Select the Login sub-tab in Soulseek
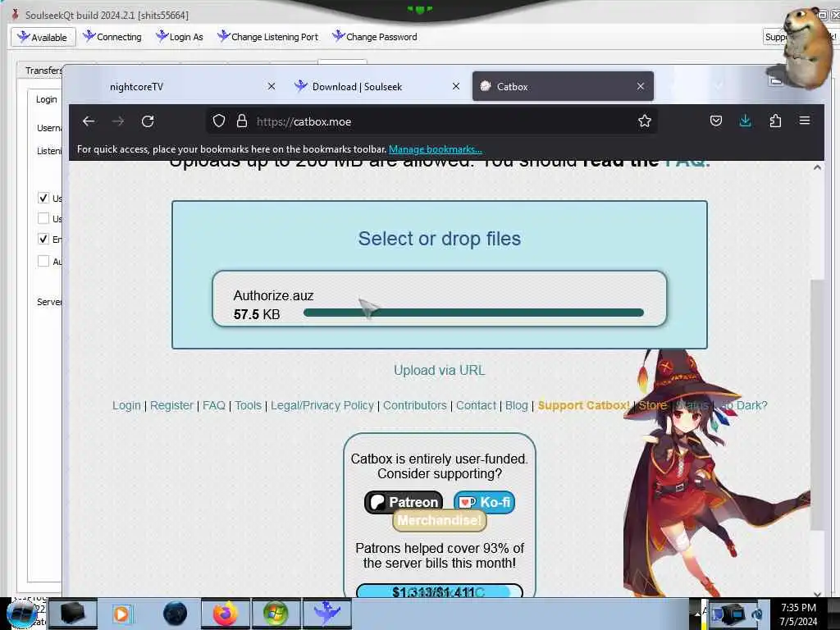Screen dimensions: 840x630 pos(46,99)
